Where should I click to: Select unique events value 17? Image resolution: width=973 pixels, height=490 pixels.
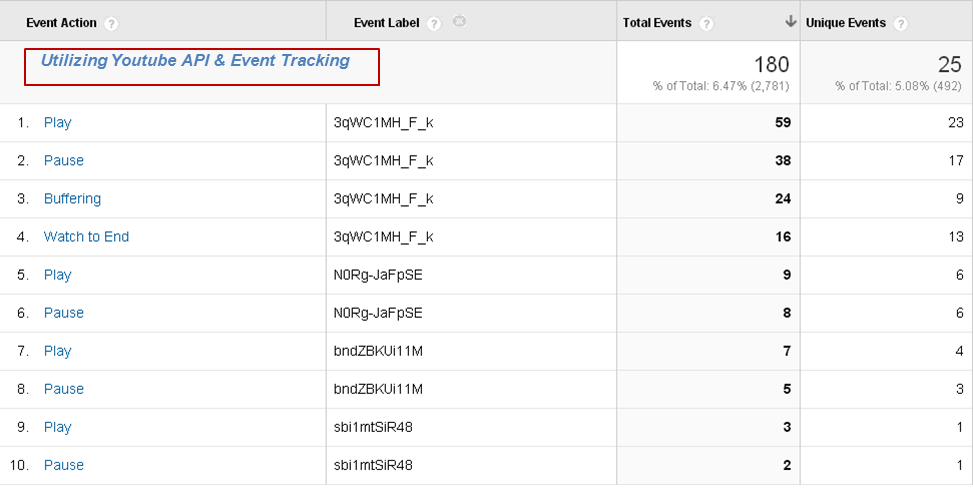[x=956, y=161]
